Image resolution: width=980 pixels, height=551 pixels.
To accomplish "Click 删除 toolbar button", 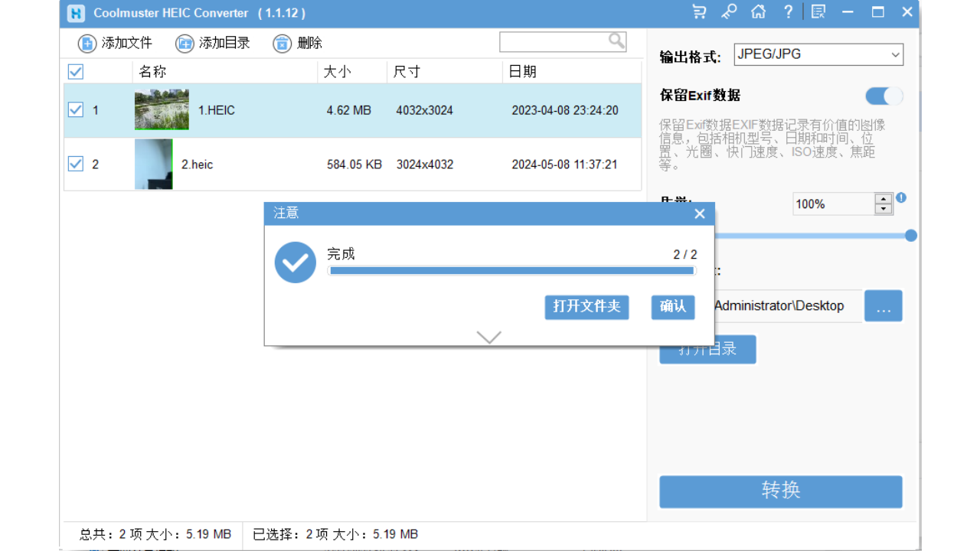I will [x=298, y=44].
